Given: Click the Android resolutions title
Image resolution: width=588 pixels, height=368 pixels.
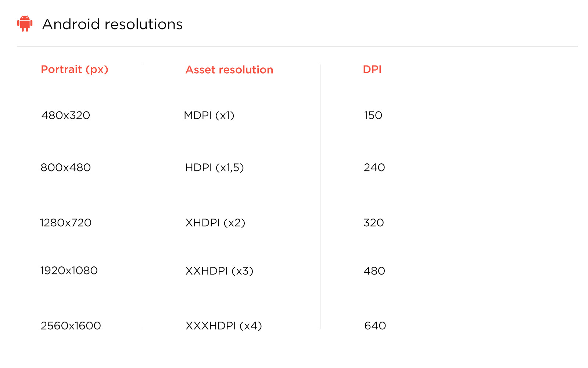Looking at the screenshot, I should (112, 24).
